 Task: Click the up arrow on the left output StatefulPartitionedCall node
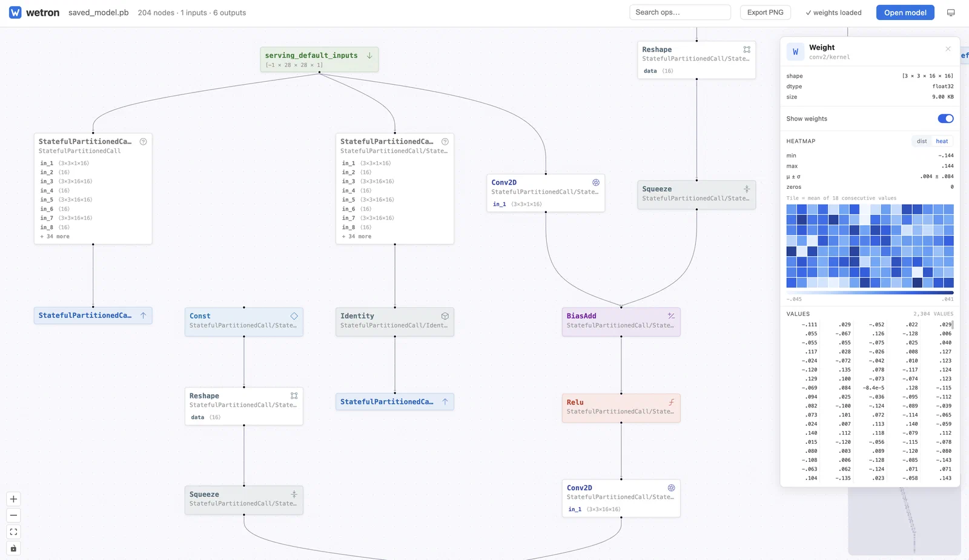point(144,315)
